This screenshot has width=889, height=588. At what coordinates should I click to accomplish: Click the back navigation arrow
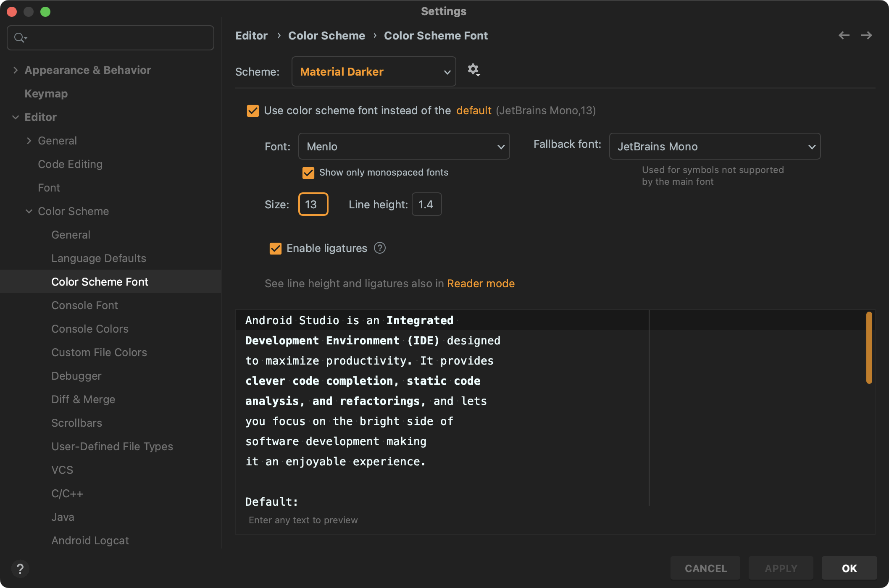[x=844, y=36]
